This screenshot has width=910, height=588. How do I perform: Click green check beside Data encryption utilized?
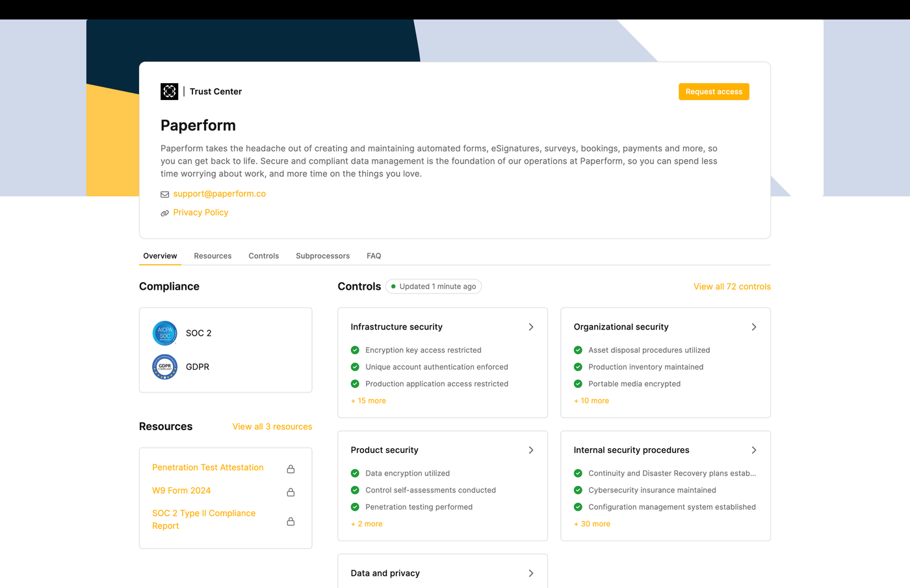point(355,474)
